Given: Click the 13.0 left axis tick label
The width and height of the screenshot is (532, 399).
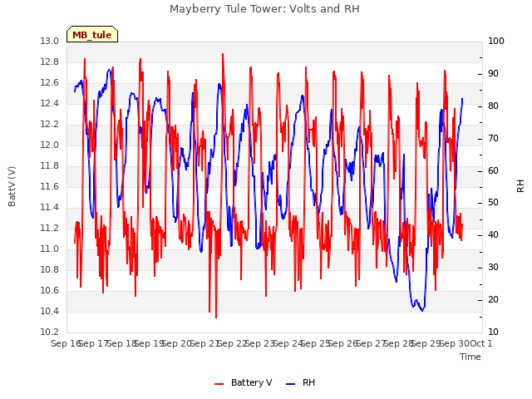Looking at the screenshot, I should click(x=50, y=42).
